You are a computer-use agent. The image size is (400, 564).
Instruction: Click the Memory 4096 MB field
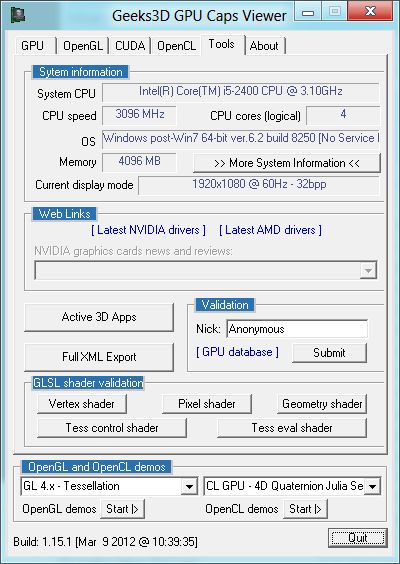click(x=140, y=162)
